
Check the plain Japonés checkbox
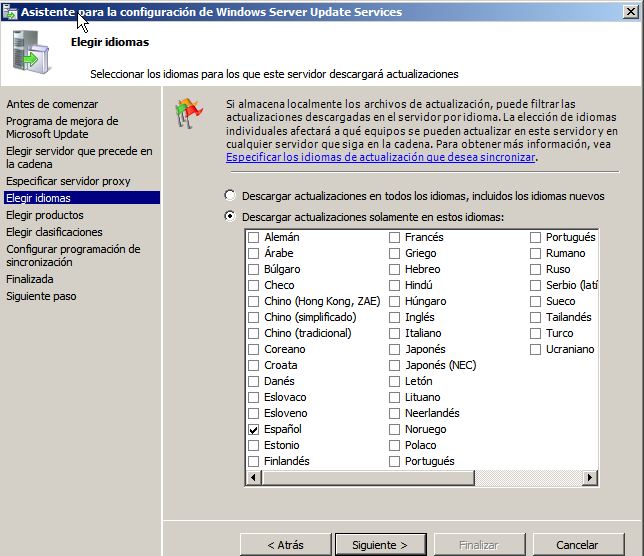pyautogui.click(x=394, y=349)
